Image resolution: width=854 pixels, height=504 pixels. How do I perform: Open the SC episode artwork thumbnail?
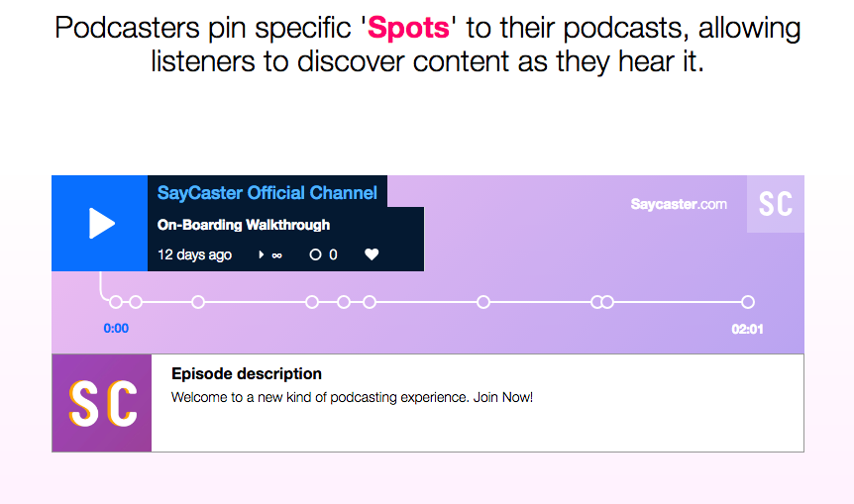(x=102, y=403)
